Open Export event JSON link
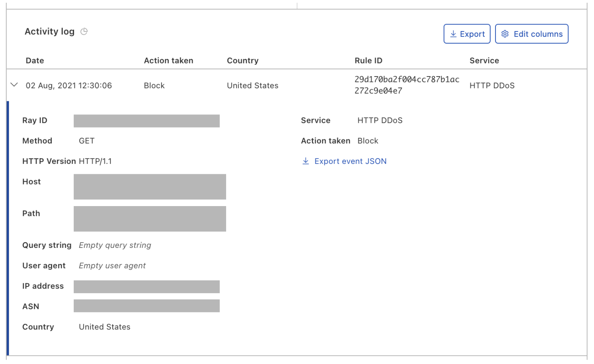This screenshot has height=364, width=594. [350, 161]
